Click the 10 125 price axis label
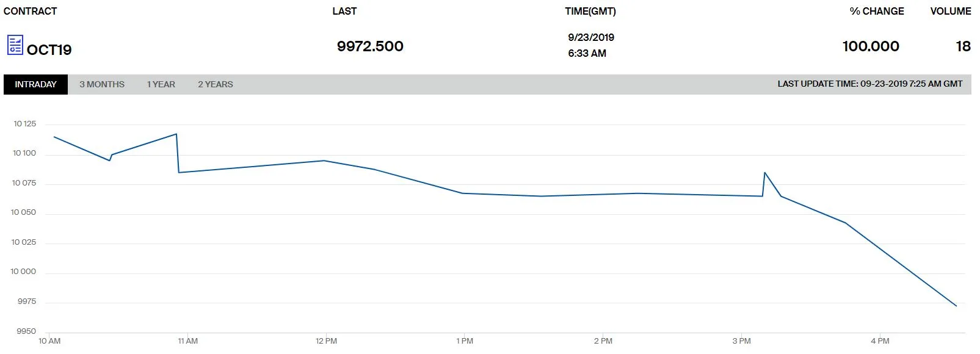This screenshot has width=980, height=354. pos(25,124)
